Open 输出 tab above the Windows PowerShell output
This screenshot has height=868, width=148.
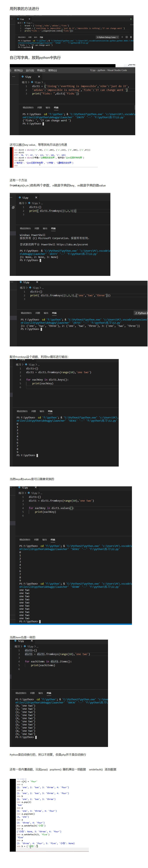(45, 228)
